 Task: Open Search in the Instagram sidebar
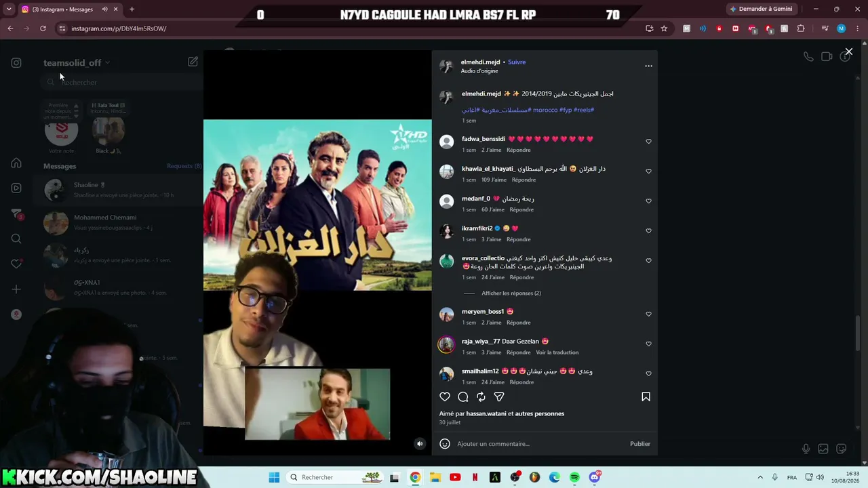point(16,239)
